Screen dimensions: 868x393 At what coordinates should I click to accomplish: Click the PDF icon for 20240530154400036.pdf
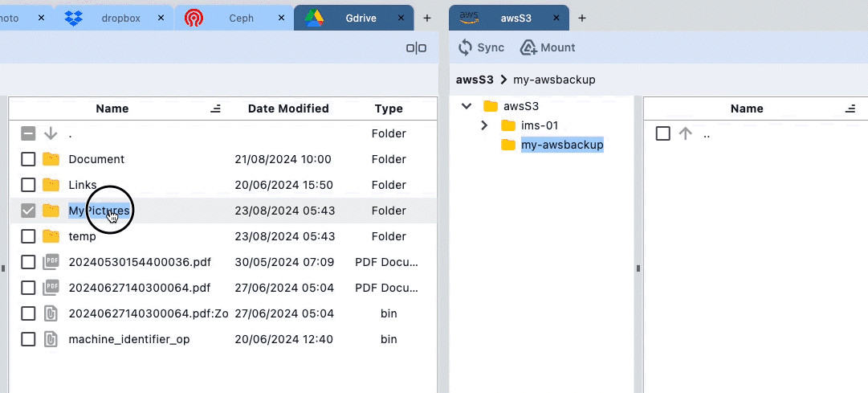tap(51, 262)
